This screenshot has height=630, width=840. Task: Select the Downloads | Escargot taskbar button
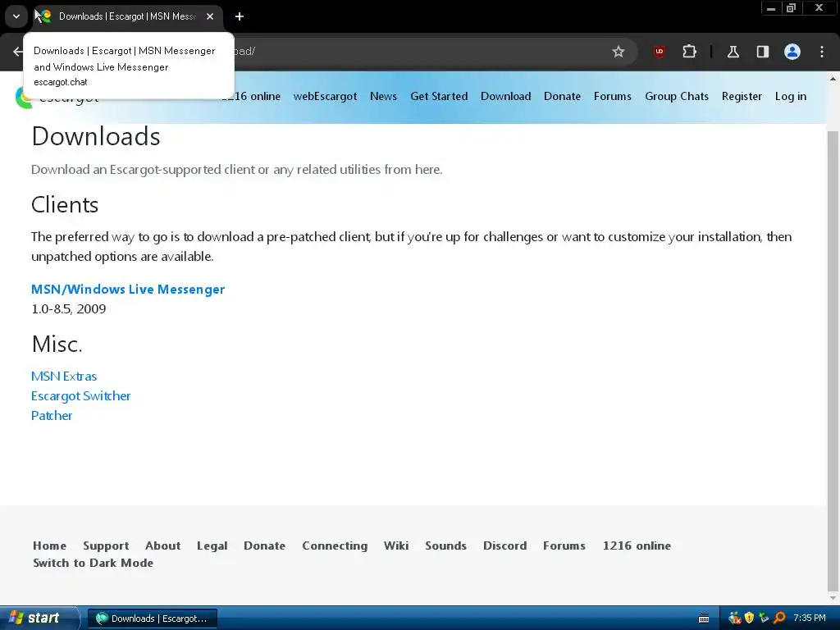tap(152, 619)
